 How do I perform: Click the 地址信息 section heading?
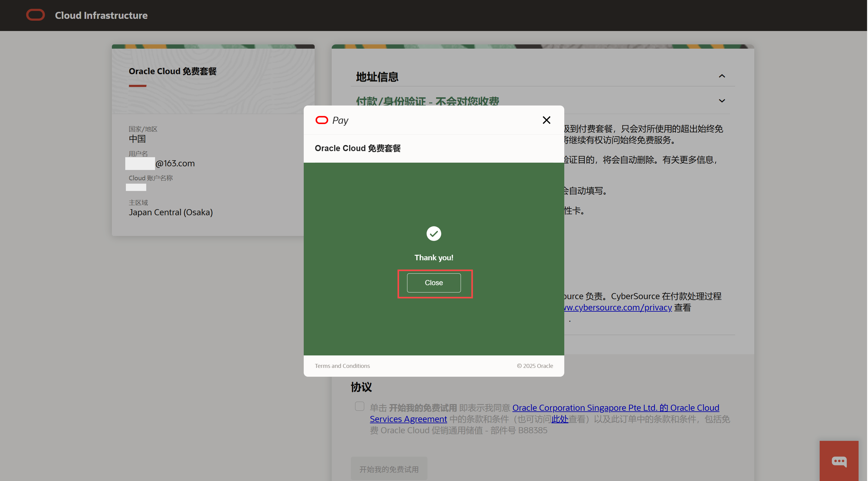click(377, 77)
